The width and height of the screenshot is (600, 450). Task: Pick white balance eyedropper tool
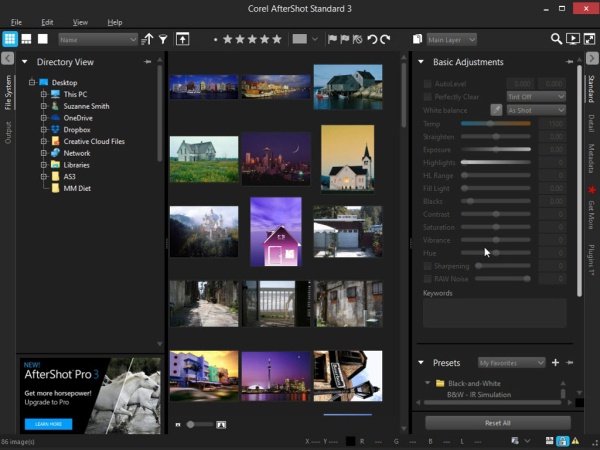(496, 110)
